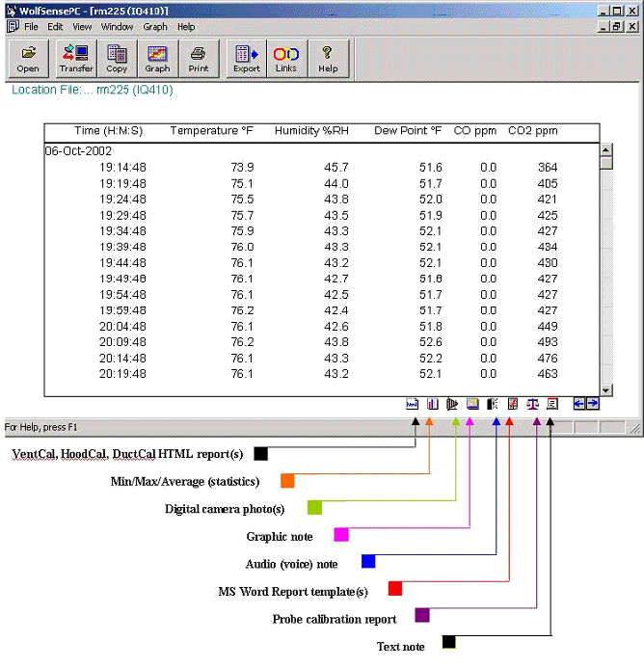Start a data Transfer from the toolbar

pyautogui.click(x=76, y=59)
